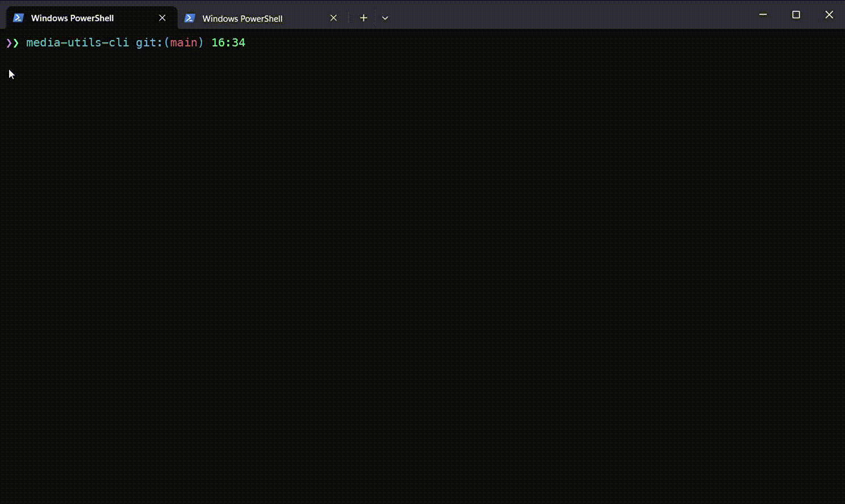
Task: Open the new-tab profiles dropdown
Action: click(385, 18)
